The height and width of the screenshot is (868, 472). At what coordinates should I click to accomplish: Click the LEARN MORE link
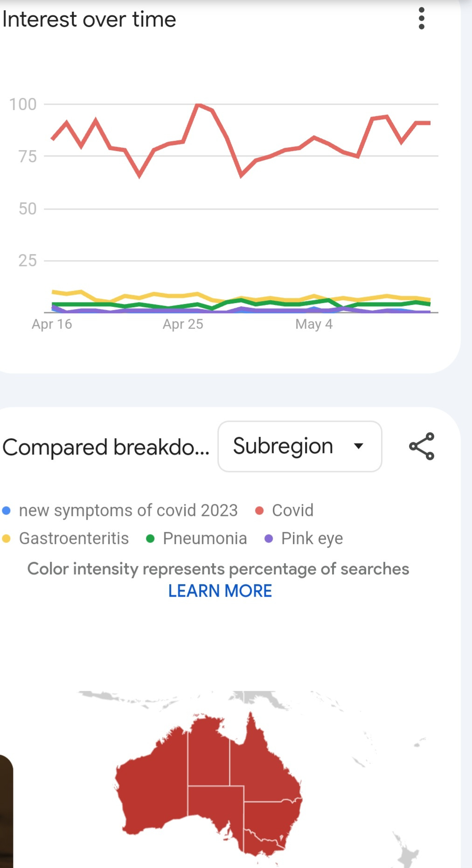[220, 591]
